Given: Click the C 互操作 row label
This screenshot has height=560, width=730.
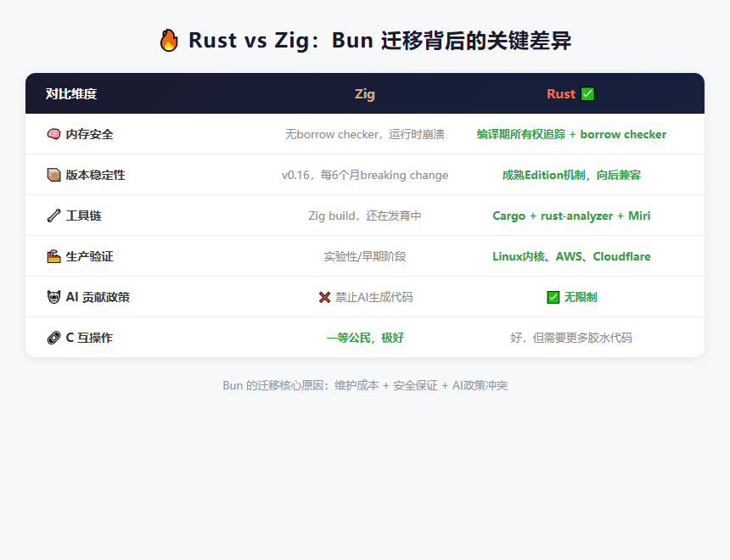Looking at the screenshot, I should click(89, 338).
